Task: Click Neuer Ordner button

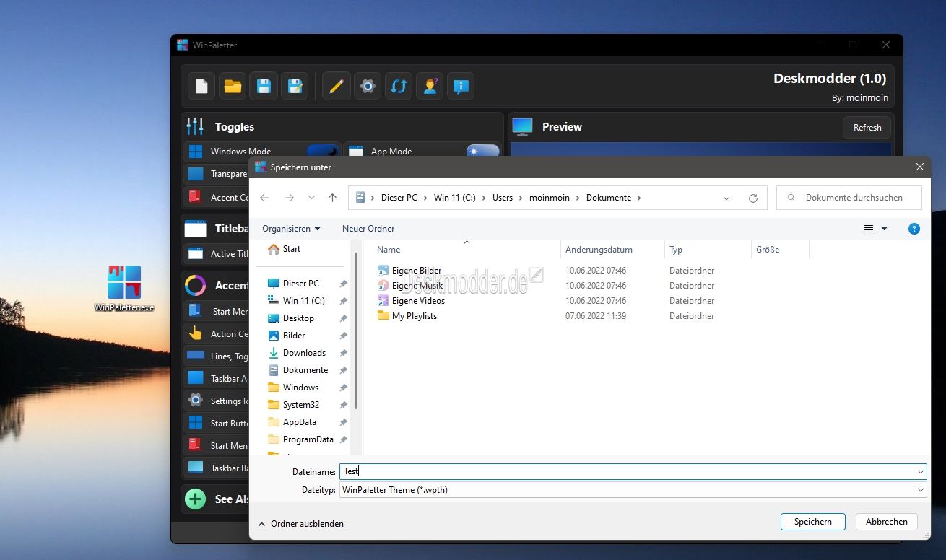Action: (368, 229)
